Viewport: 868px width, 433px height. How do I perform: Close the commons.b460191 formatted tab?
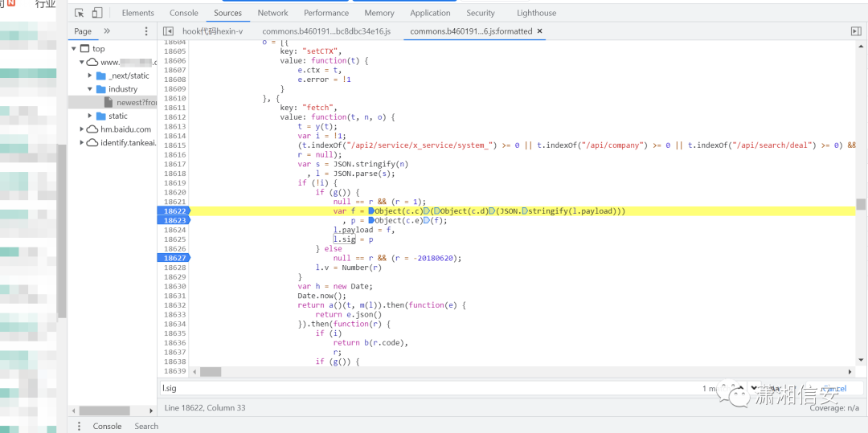(540, 31)
